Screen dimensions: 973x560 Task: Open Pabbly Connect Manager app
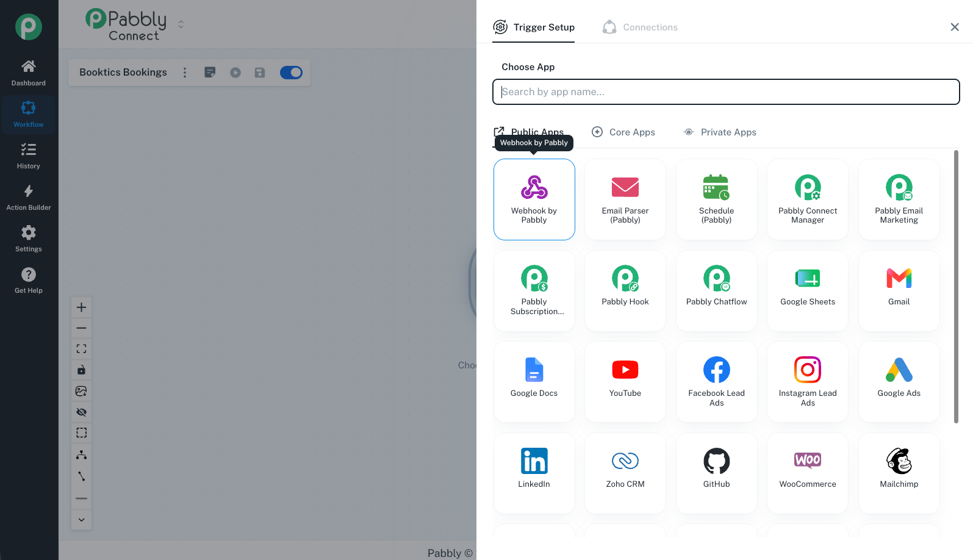click(x=808, y=199)
